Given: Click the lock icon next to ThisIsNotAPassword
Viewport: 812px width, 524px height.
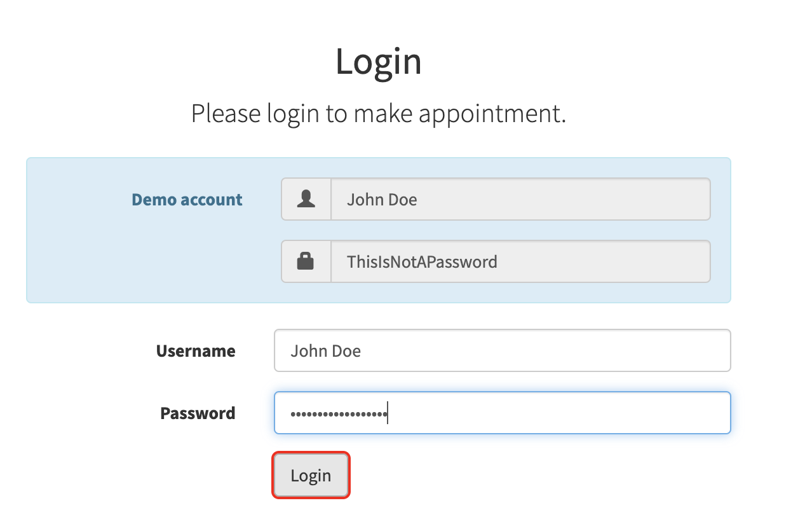Looking at the screenshot, I should 306,261.
